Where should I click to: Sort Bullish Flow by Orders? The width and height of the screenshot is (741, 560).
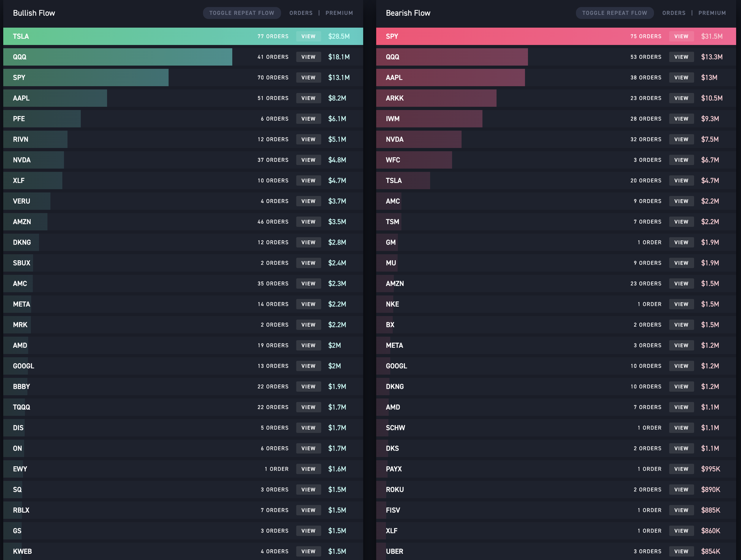pyautogui.click(x=301, y=13)
